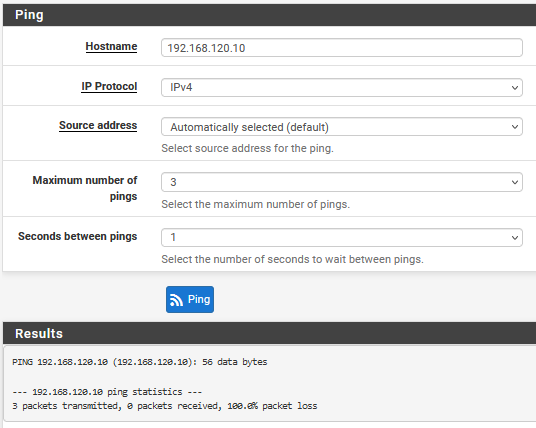Click the underlined IP Protocol label

coord(109,86)
